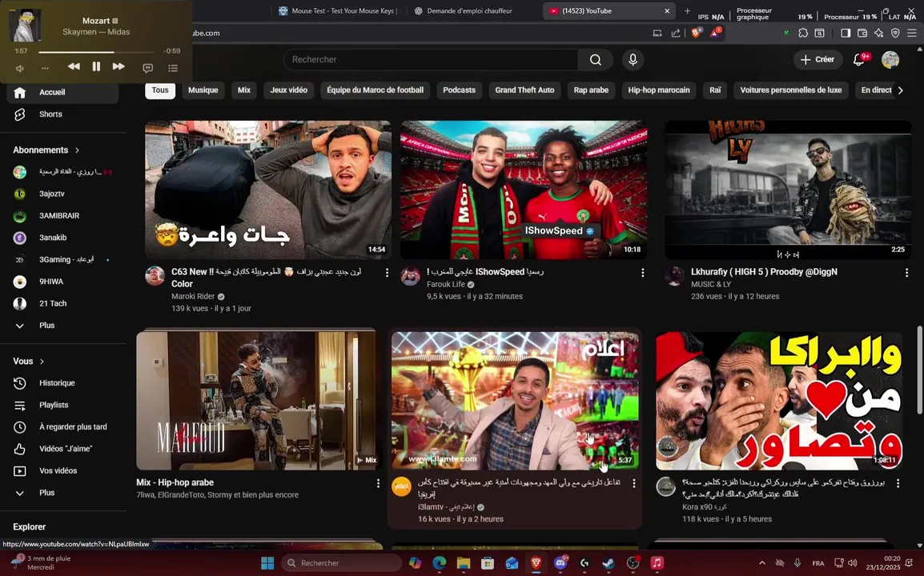Viewport: 924px width, 576px height.
Task: Open the Farouk Life channel name
Action: click(445, 284)
